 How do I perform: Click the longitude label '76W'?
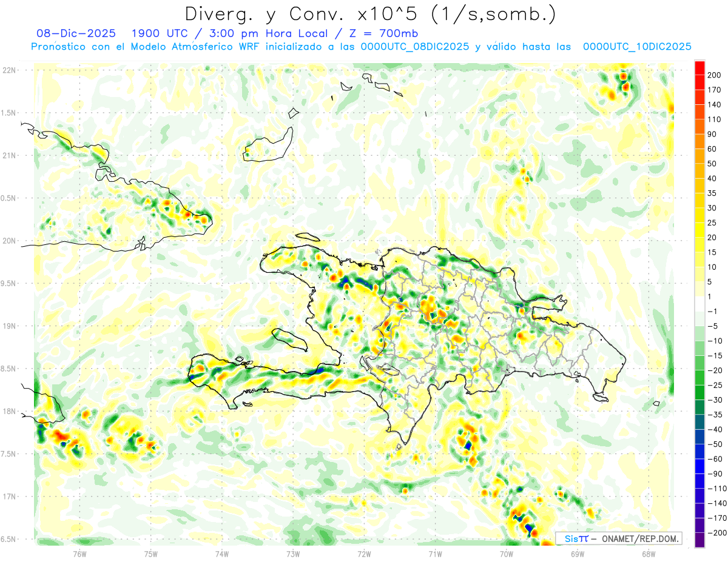pyautogui.click(x=79, y=554)
